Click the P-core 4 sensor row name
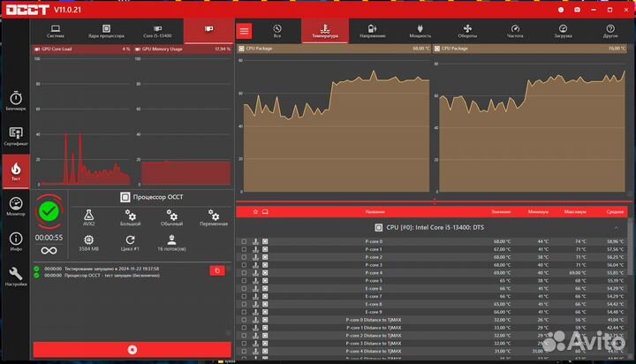636x364 pixels. [x=374, y=273]
